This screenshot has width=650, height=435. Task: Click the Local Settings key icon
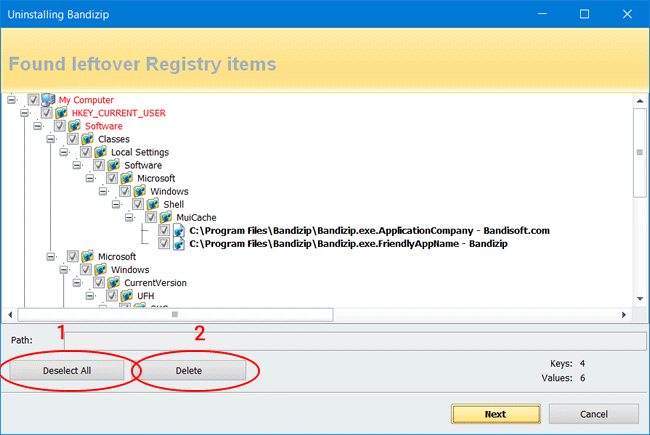[x=100, y=152]
